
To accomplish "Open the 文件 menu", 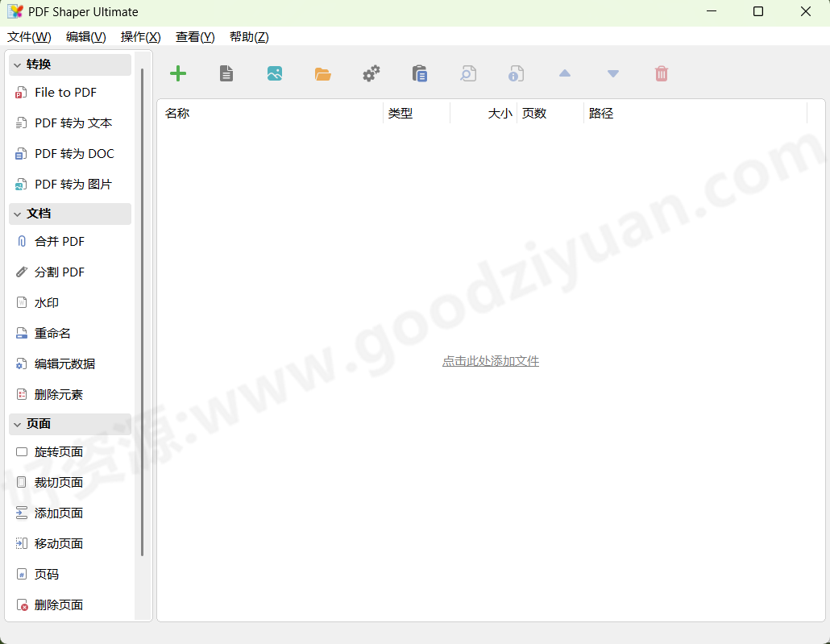I will (x=29, y=36).
